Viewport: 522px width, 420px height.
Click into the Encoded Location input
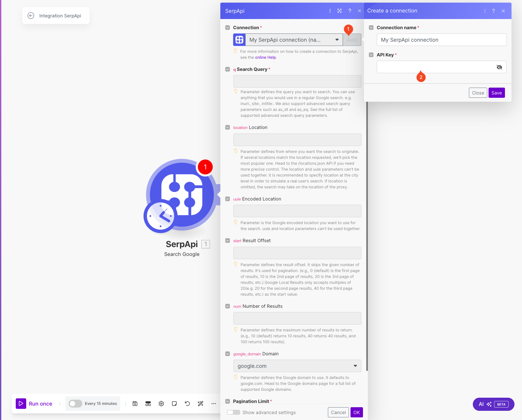297,211
